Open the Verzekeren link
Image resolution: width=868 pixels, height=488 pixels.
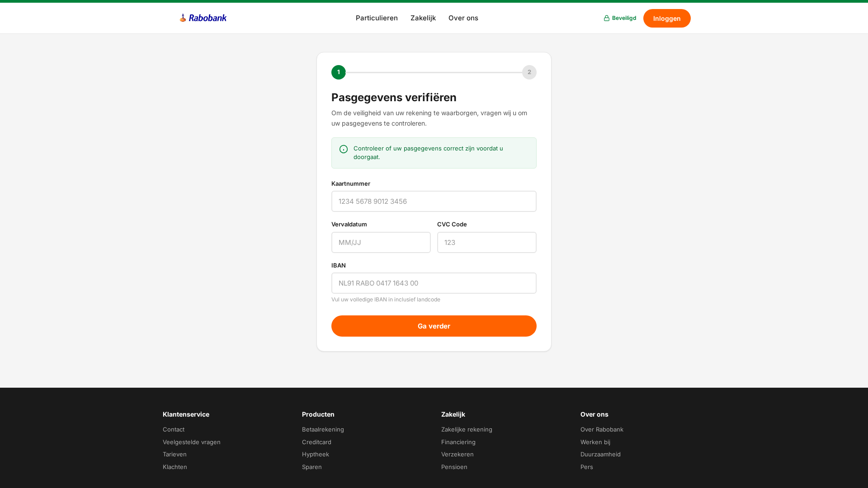[x=458, y=454]
